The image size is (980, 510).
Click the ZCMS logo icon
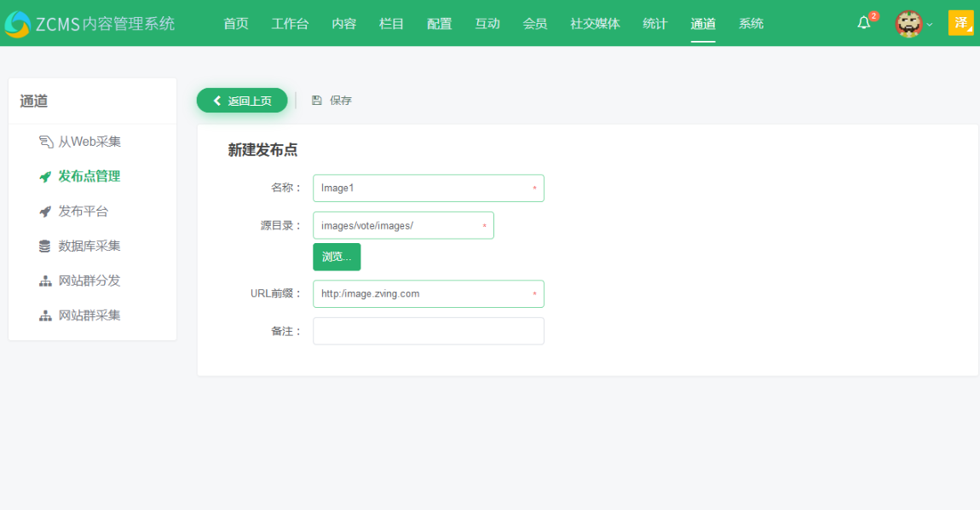(x=20, y=22)
